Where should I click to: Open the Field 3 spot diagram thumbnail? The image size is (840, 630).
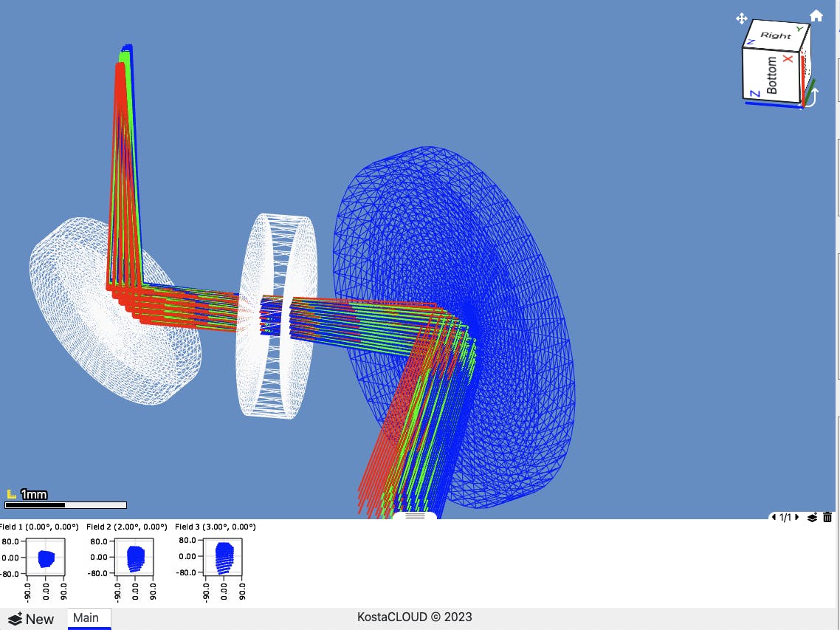click(223, 557)
